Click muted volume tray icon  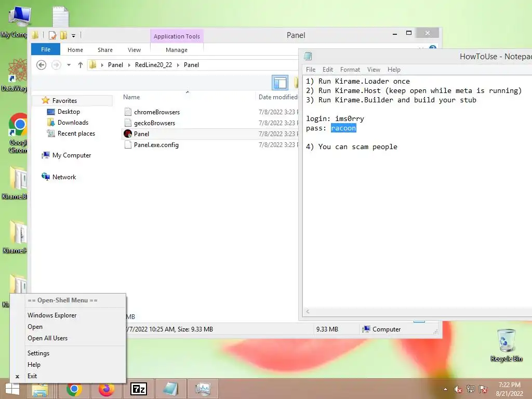tap(458, 389)
